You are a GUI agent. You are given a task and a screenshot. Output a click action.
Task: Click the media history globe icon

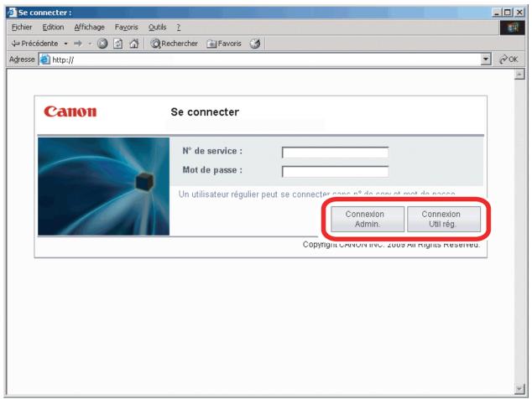(x=255, y=44)
